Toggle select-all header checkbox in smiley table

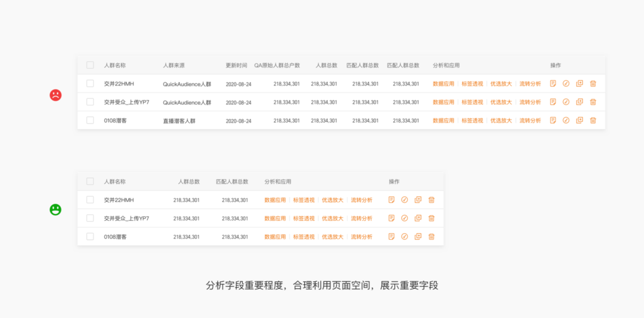pos(90,181)
